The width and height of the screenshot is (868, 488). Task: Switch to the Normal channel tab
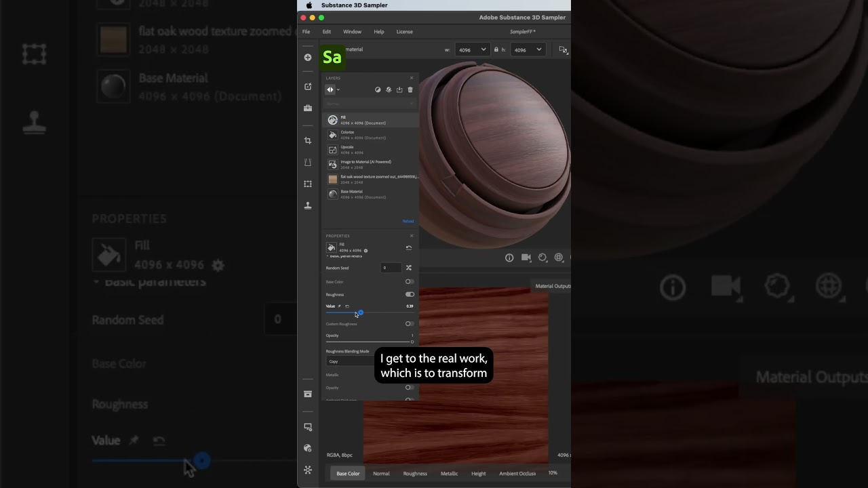point(381,474)
